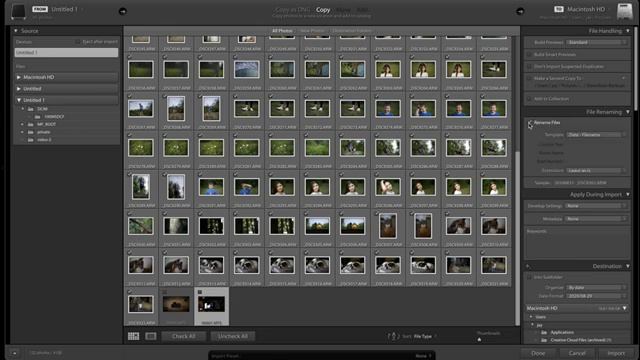
Task: Click the private folder icon in Source
Action: tap(31, 132)
